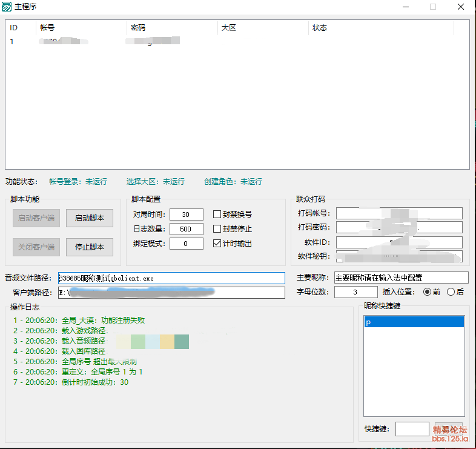
Task: Click the 软件秘钥 input field
Action: click(x=399, y=256)
